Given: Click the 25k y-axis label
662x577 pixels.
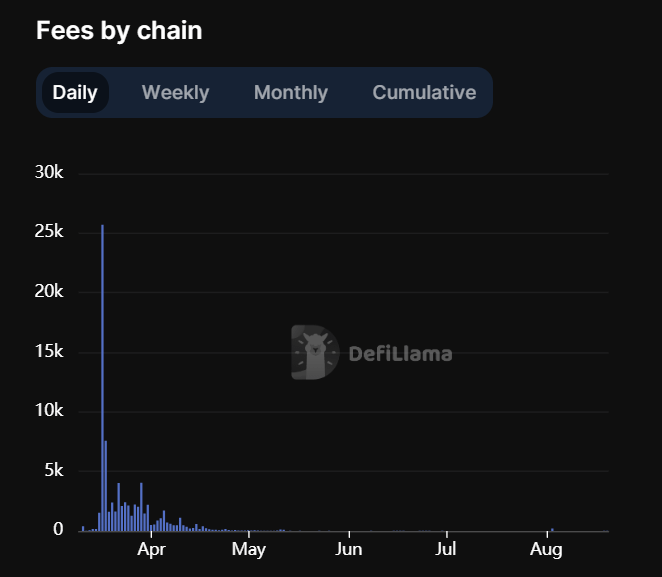Looking at the screenshot, I should pyautogui.click(x=49, y=232).
